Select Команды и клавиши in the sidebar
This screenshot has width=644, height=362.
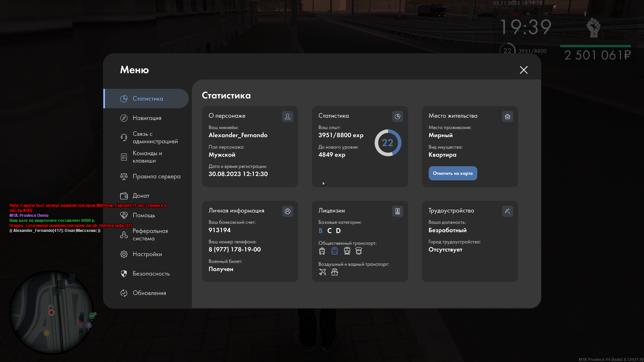click(x=147, y=157)
